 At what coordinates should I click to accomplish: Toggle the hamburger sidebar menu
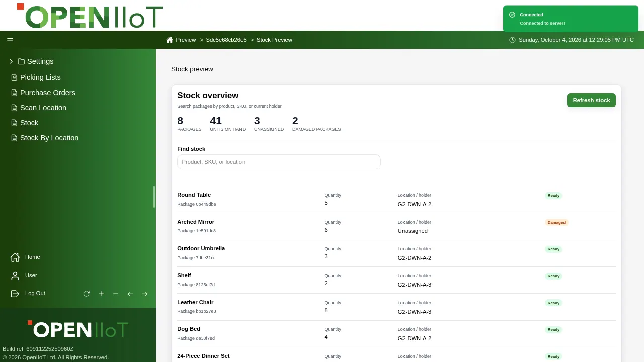10,40
